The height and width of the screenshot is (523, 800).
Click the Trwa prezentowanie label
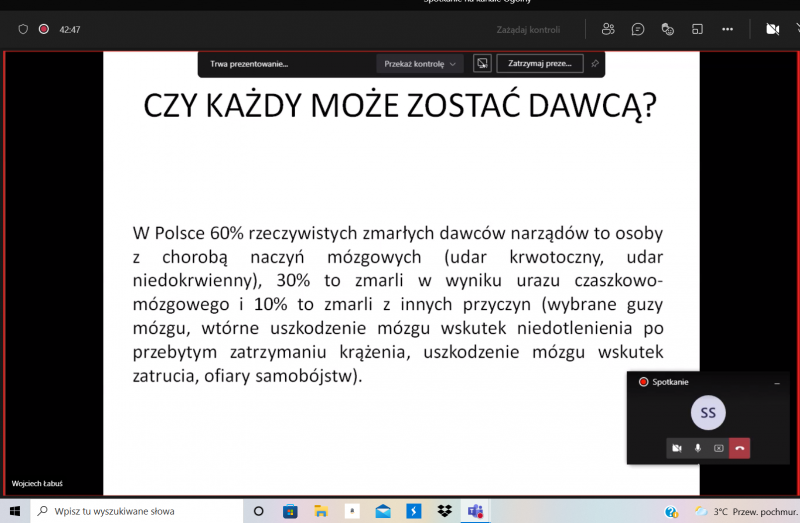249,64
